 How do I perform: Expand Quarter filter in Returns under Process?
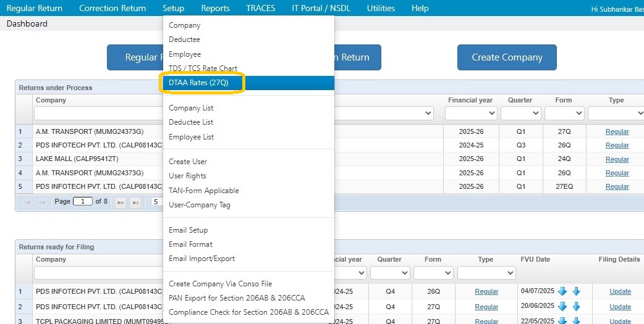520,114
